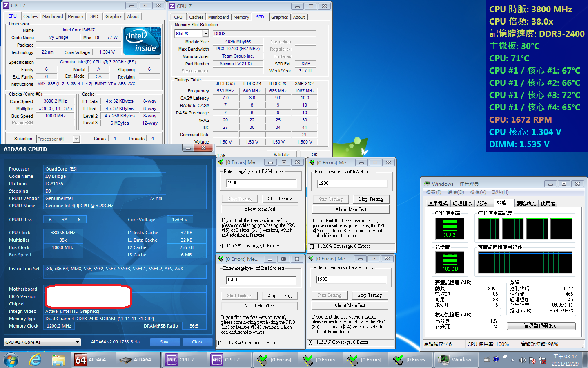Image resolution: width=588 pixels, height=368 pixels.
Task: Click About MemTest in the 115.7% coverage window
Action: 260,209
